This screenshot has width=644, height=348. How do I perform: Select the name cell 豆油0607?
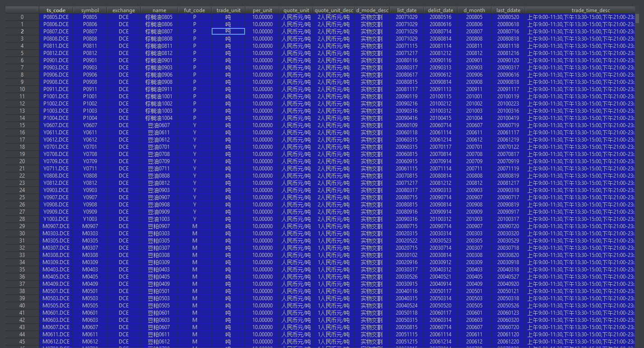click(x=159, y=125)
